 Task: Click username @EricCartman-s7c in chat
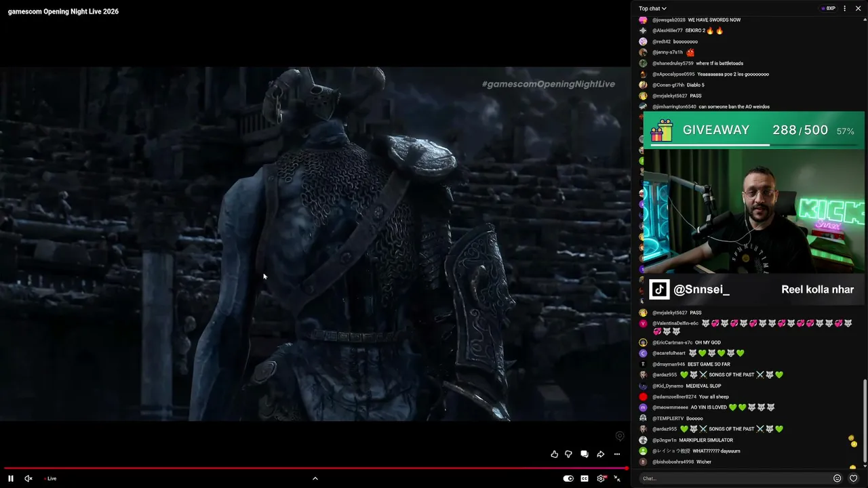[x=672, y=342]
